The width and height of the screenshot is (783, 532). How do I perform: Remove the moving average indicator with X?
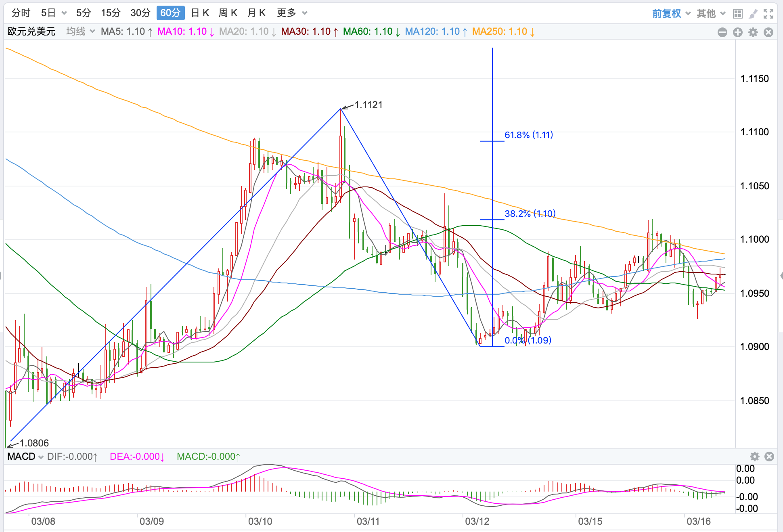(768, 32)
